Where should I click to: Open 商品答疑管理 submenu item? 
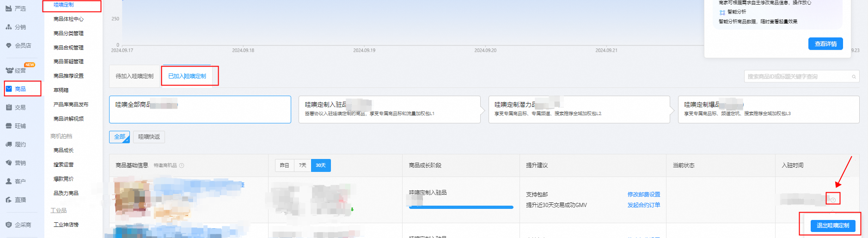click(x=68, y=61)
